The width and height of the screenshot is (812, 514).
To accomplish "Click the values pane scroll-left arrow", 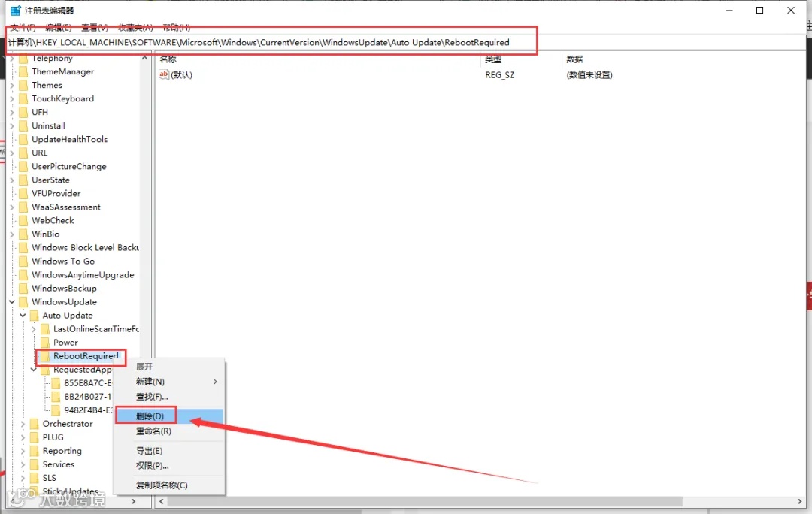I will tap(162, 501).
